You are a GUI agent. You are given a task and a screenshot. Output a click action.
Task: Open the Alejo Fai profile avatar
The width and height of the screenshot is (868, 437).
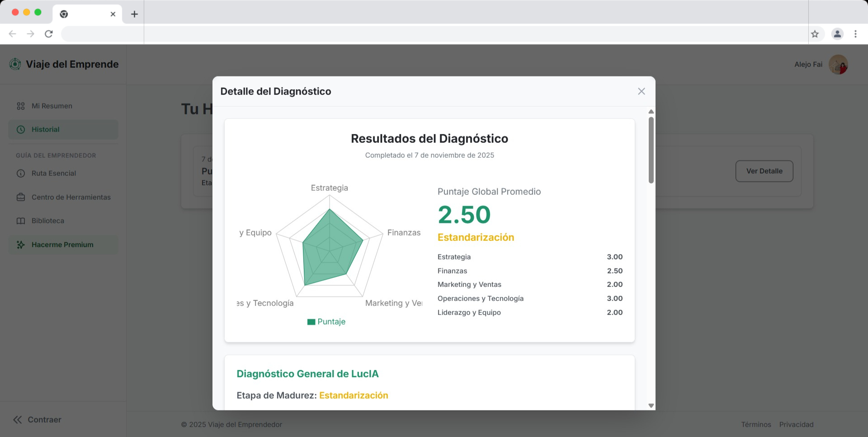(838, 65)
